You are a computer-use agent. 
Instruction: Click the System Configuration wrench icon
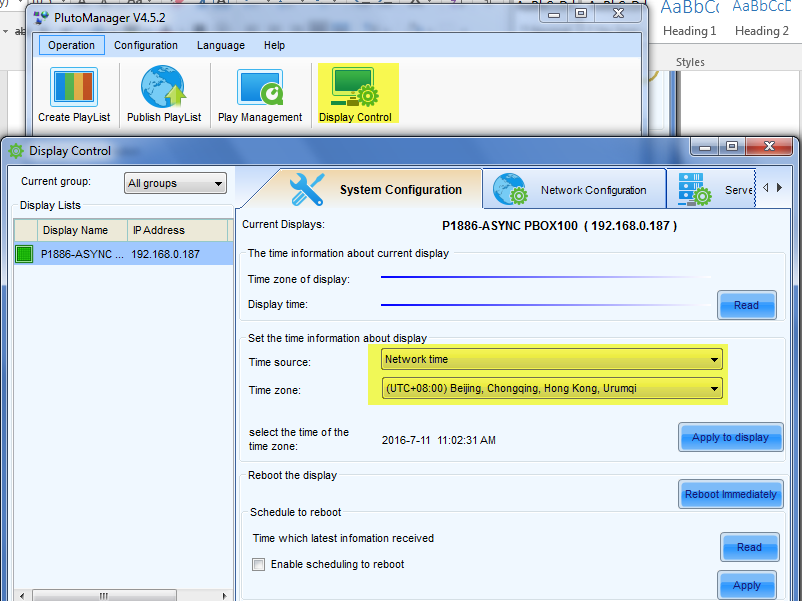pos(306,189)
